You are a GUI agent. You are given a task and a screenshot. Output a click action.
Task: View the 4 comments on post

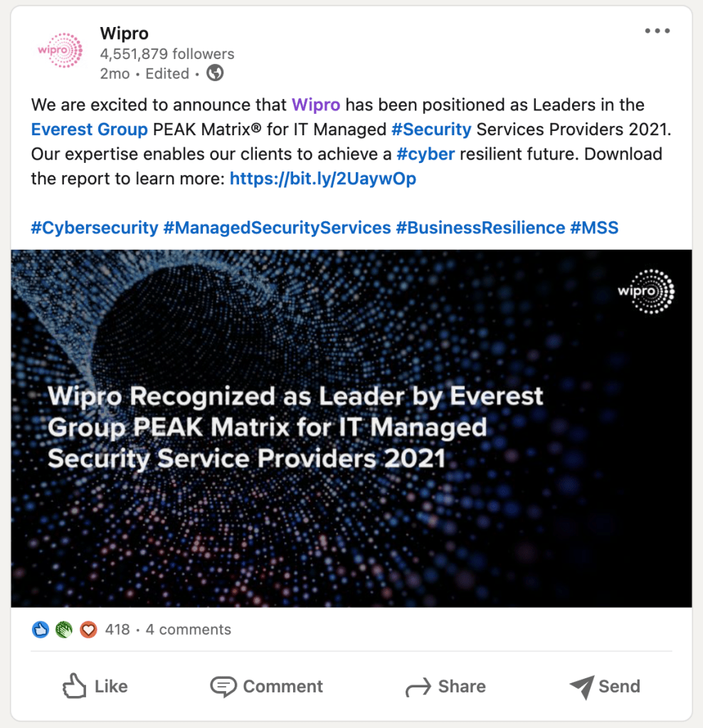[x=189, y=630]
